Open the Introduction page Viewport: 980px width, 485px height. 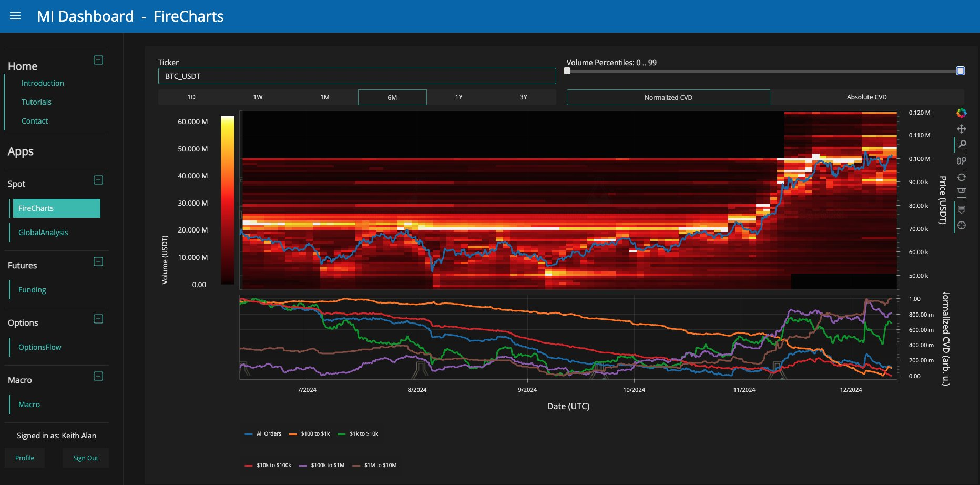[43, 83]
